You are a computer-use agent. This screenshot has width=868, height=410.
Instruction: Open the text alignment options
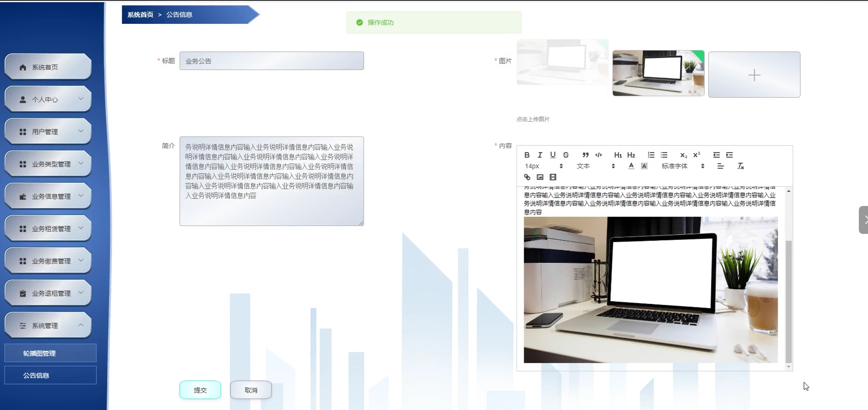(x=720, y=166)
